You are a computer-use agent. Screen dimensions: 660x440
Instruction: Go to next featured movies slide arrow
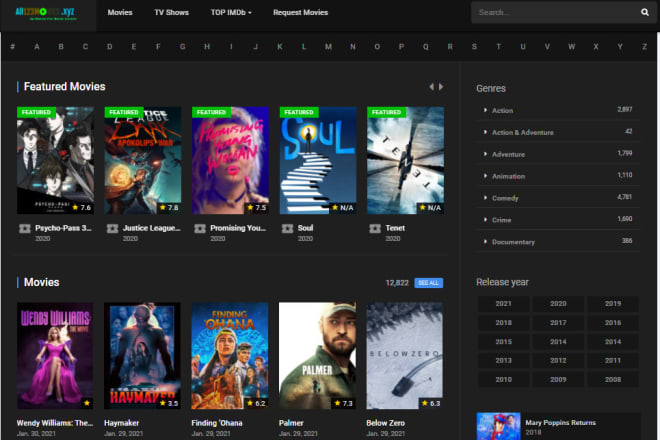click(x=441, y=87)
